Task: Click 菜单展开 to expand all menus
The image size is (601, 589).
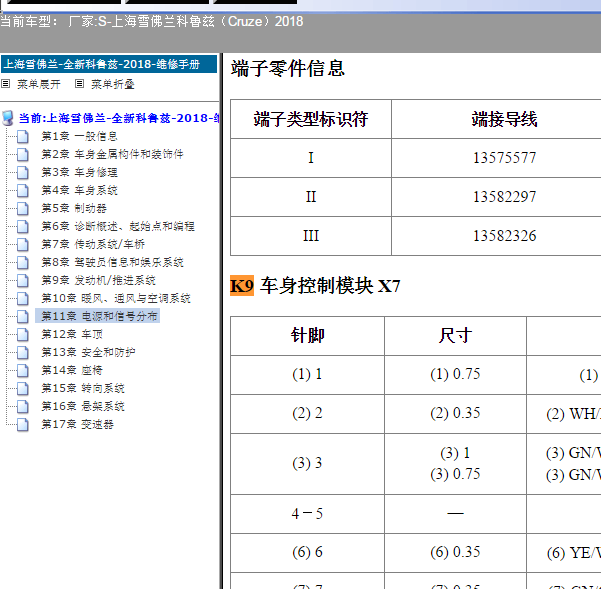Action: [x=39, y=84]
